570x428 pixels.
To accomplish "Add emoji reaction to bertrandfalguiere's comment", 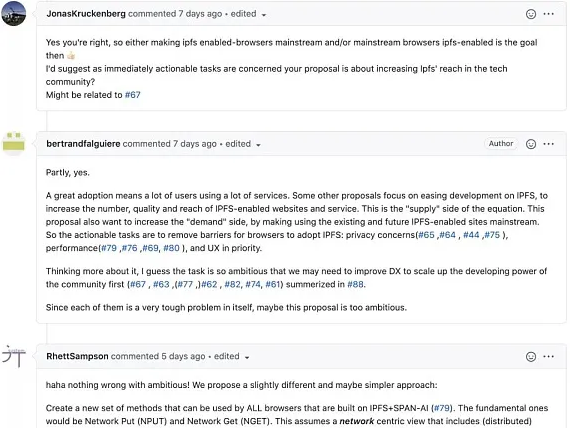I will point(531,144).
